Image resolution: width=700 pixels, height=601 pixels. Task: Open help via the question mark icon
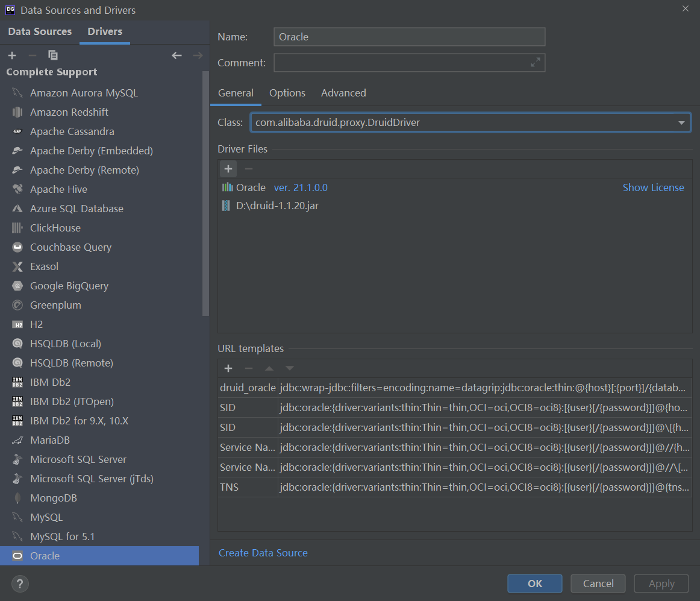tap(20, 584)
